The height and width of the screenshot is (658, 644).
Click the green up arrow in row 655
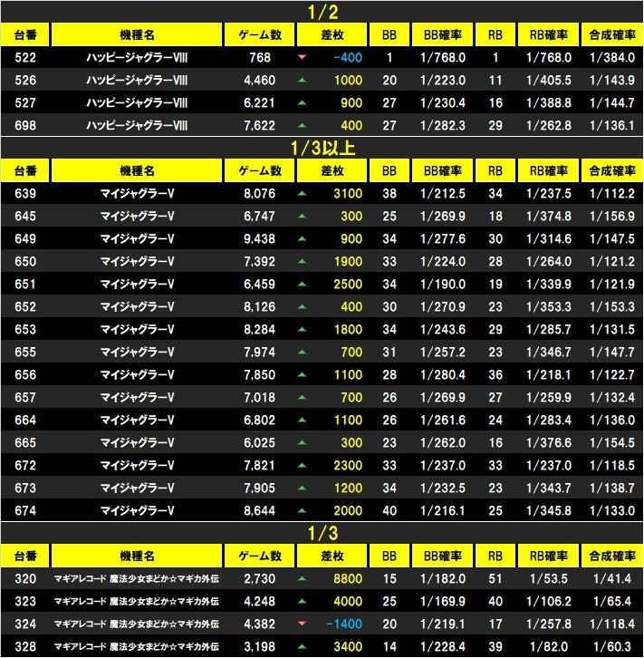point(302,352)
